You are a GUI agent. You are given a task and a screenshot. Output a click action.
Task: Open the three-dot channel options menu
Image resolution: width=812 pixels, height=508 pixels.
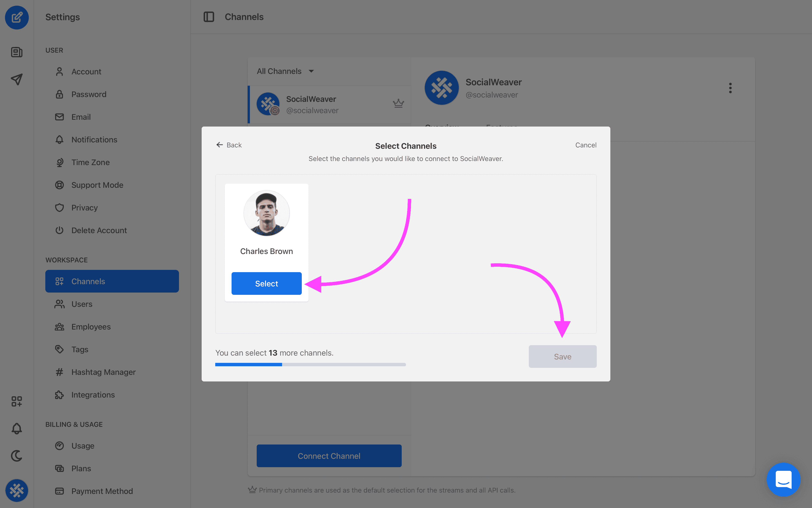point(730,88)
